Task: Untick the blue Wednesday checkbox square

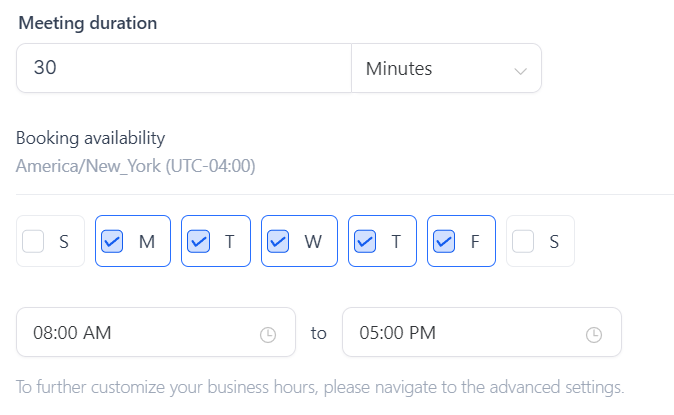Action: 278,241
